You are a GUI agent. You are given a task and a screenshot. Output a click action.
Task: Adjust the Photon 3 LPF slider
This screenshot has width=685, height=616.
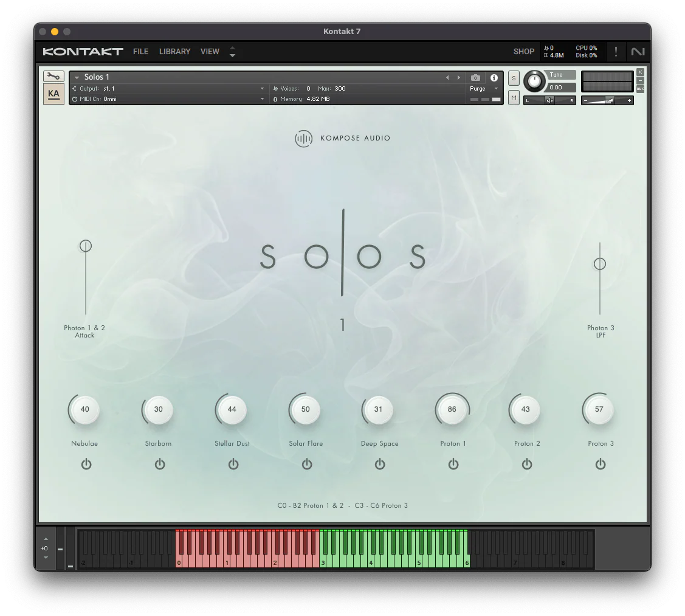coord(600,263)
